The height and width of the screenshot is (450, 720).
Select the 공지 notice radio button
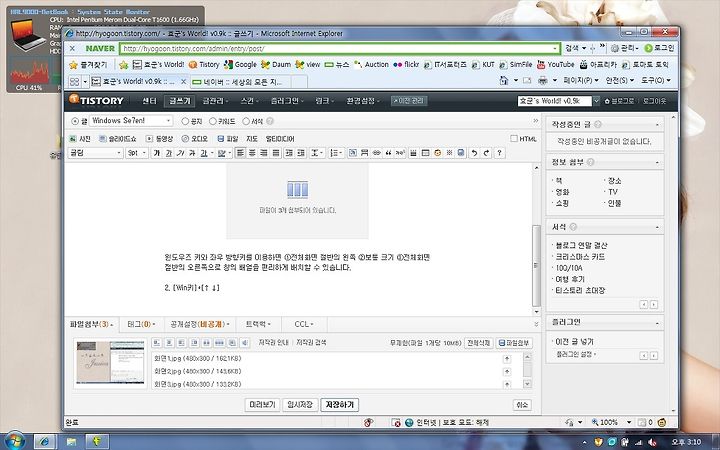click(x=185, y=121)
